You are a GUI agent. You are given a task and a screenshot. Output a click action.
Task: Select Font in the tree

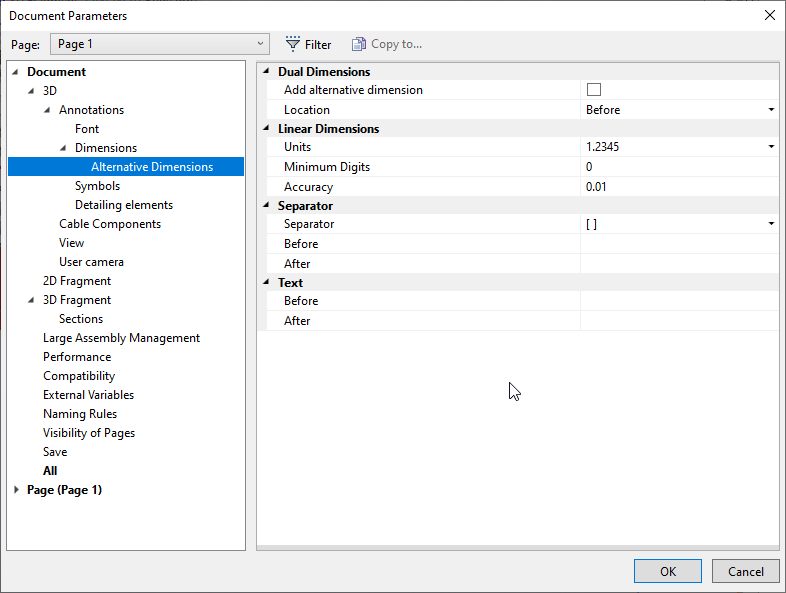click(87, 129)
